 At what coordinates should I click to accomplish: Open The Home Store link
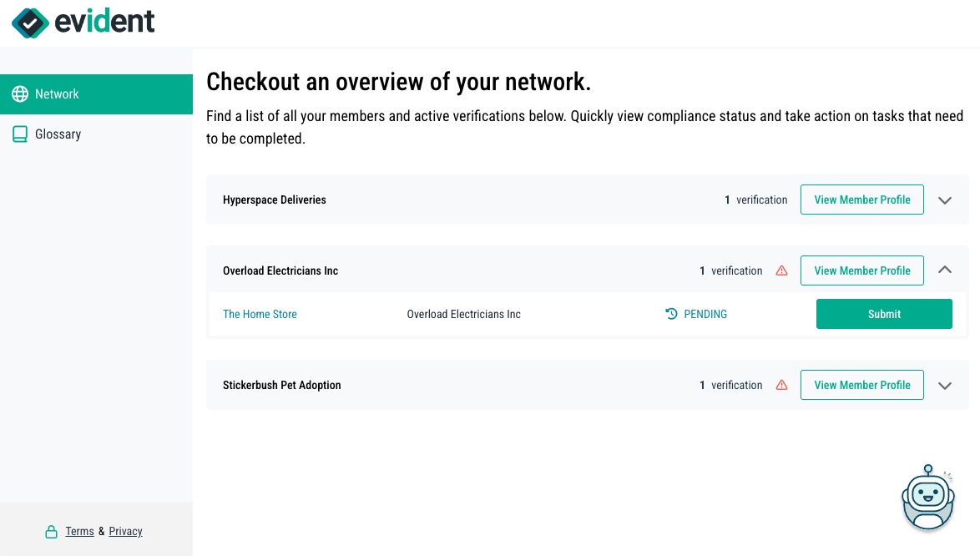(x=260, y=314)
